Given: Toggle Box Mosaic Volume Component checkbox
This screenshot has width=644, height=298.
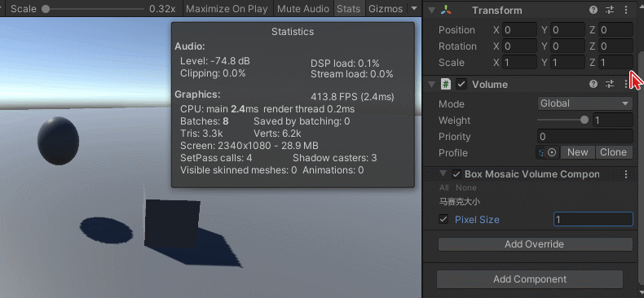Looking at the screenshot, I should click(456, 174).
